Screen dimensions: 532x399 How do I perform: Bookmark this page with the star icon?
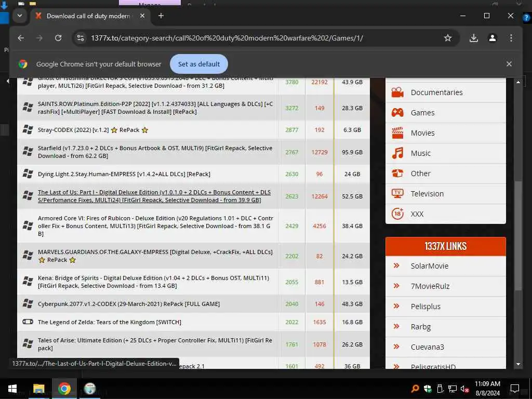(x=448, y=38)
